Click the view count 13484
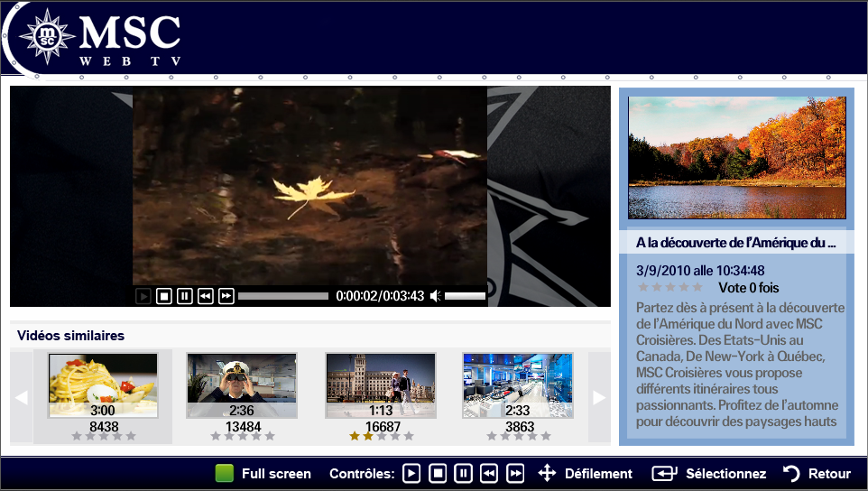Image resolution: width=868 pixels, height=491 pixels. 243,426
